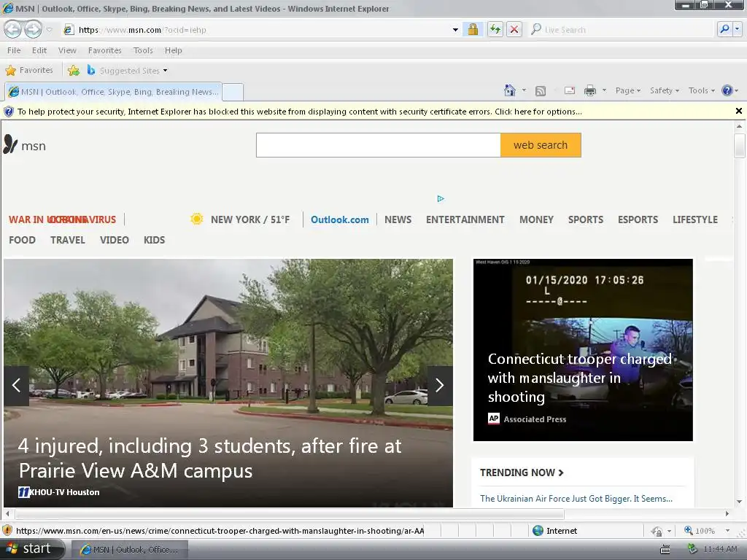Go to the SPORTS section
This screenshot has width=747, height=560.
click(x=586, y=219)
